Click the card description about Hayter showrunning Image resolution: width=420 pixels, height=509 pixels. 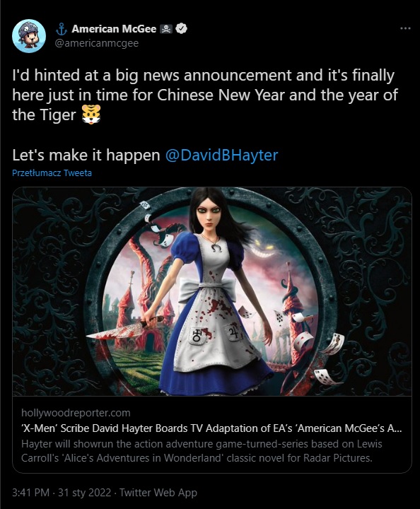pos(202,451)
